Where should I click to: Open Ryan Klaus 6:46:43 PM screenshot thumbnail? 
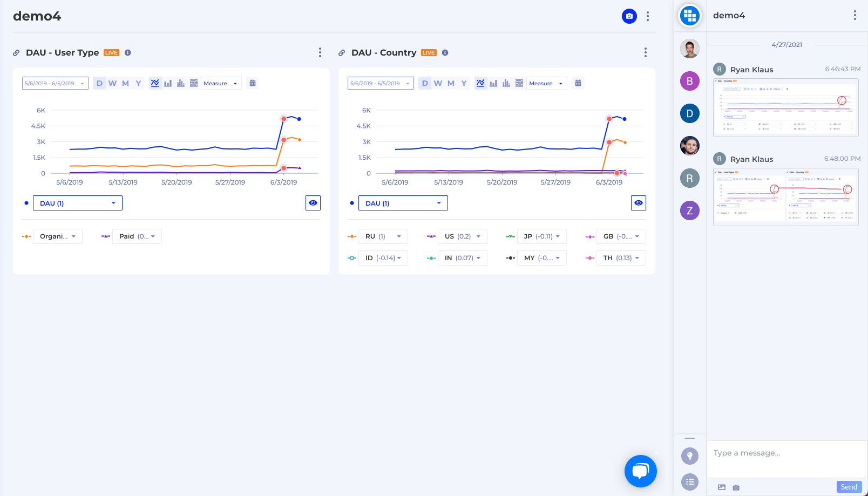785,107
